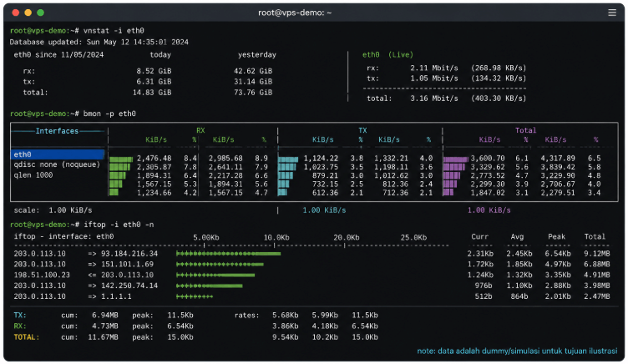Click live rx rate 2.11 Mbit/s
This screenshot has width=628, height=364.
click(434, 68)
